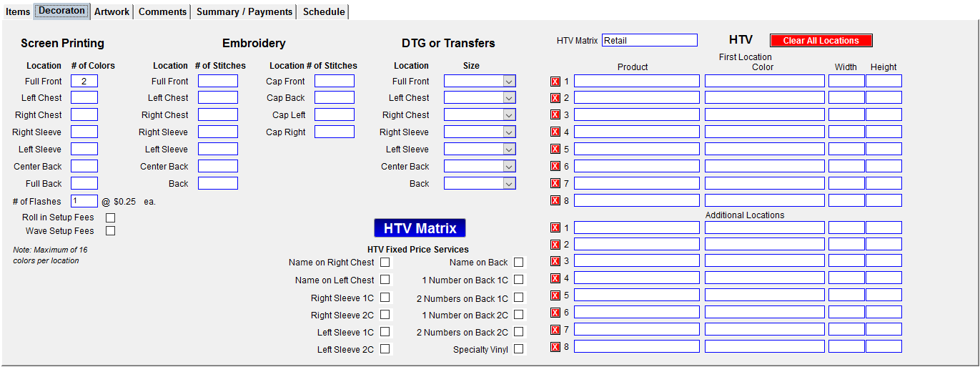The height and width of the screenshot is (367, 980).
Task: Remove Additional Locations row 6 via red X
Action: coord(555,313)
